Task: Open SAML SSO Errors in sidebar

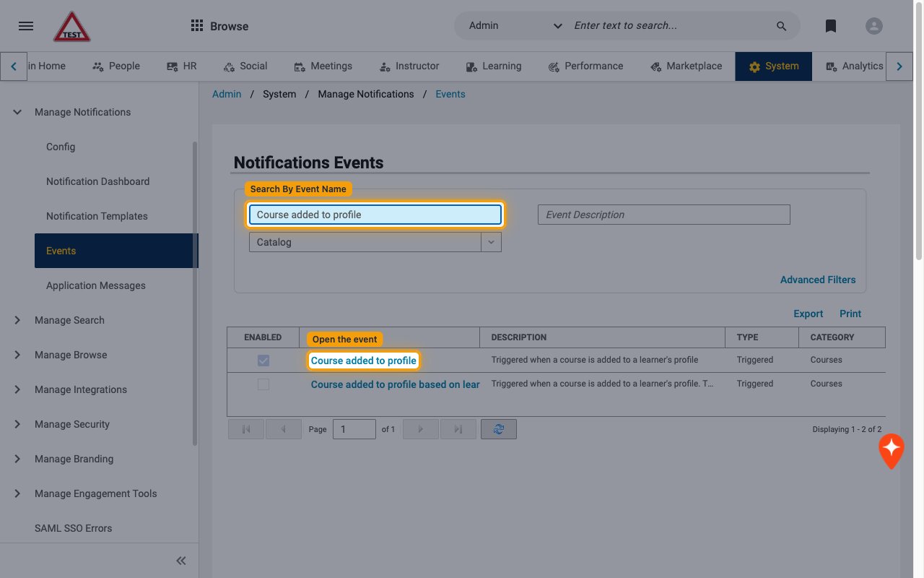Action: tap(73, 528)
